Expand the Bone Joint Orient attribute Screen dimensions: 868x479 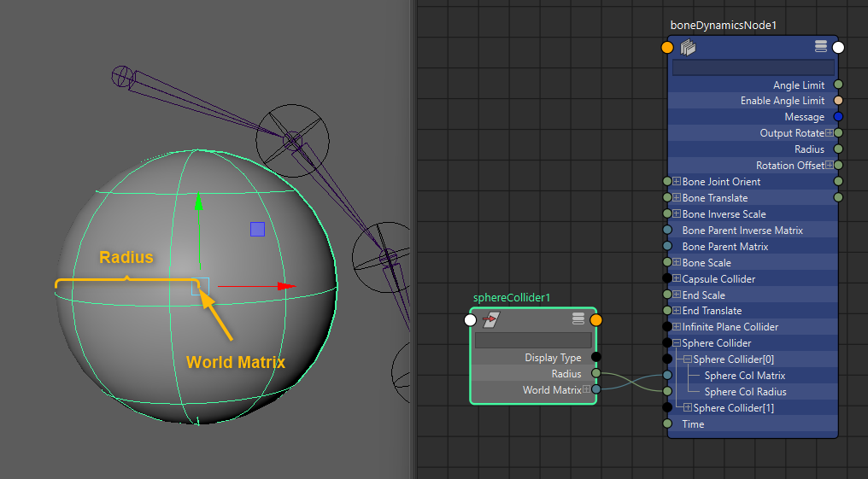(677, 181)
